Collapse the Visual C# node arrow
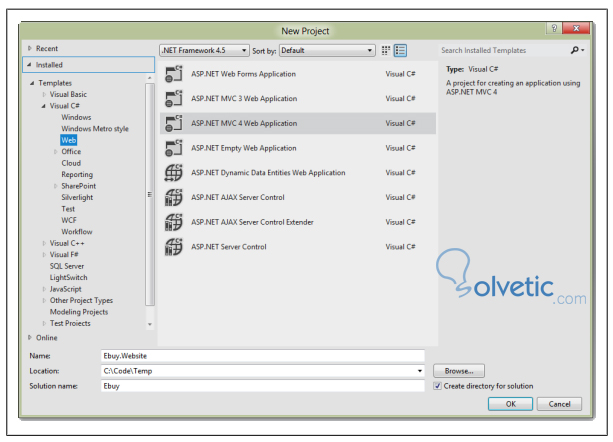Screen dimensions: 613x442 [44, 106]
